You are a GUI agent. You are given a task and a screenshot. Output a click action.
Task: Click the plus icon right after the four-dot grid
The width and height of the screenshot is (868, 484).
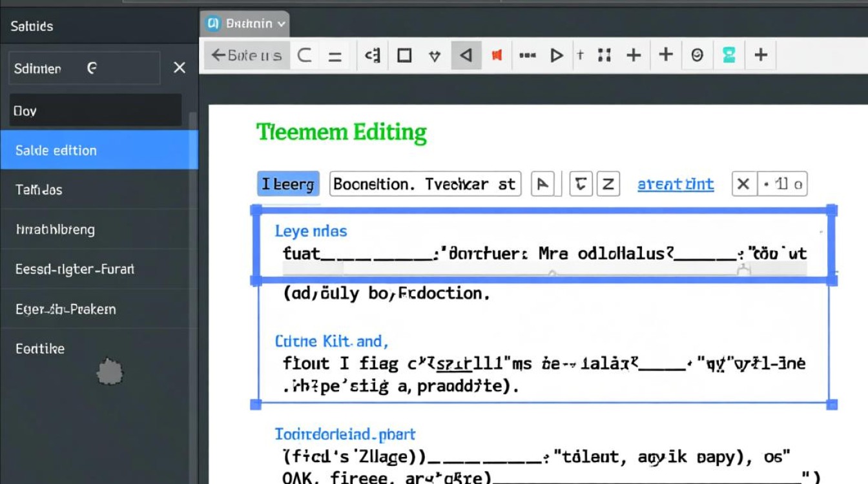tap(634, 55)
